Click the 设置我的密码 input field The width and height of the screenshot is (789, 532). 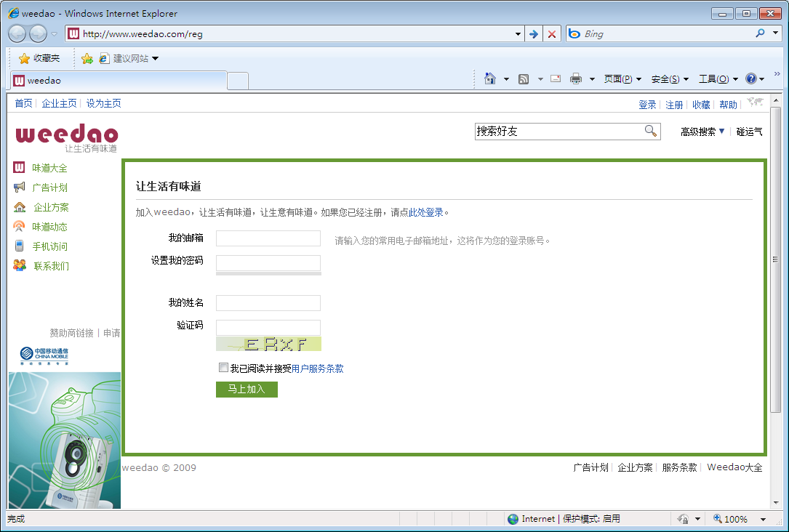click(268, 263)
